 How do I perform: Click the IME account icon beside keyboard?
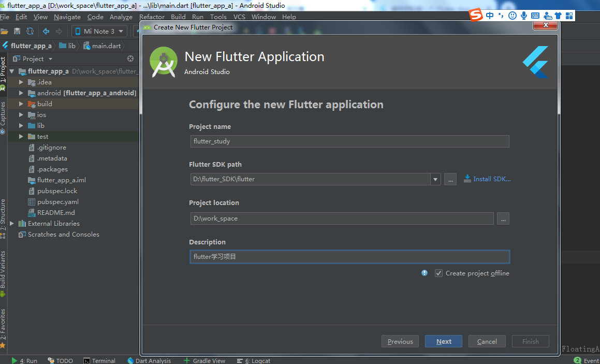(x=548, y=16)
